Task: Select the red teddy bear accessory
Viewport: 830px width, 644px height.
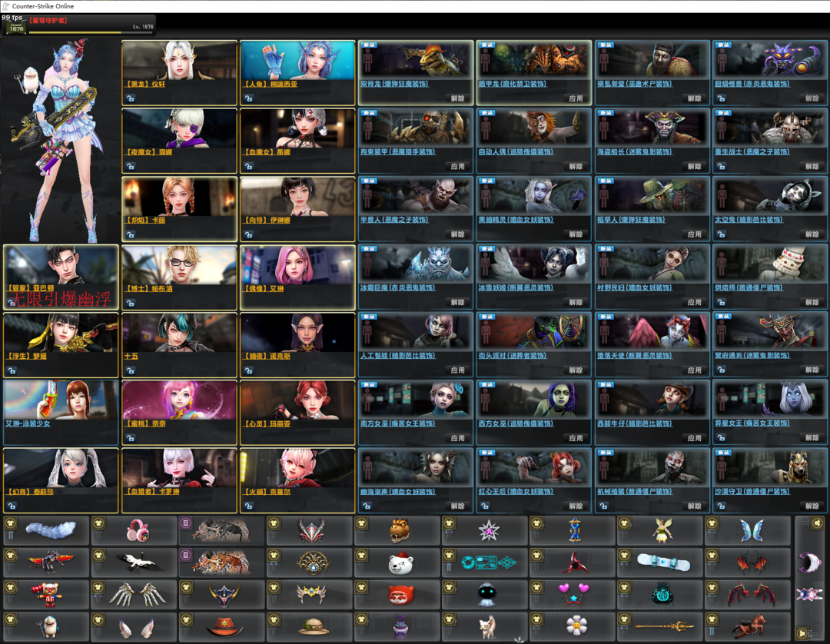Action: pyautogui.click(x=47, y=595)
